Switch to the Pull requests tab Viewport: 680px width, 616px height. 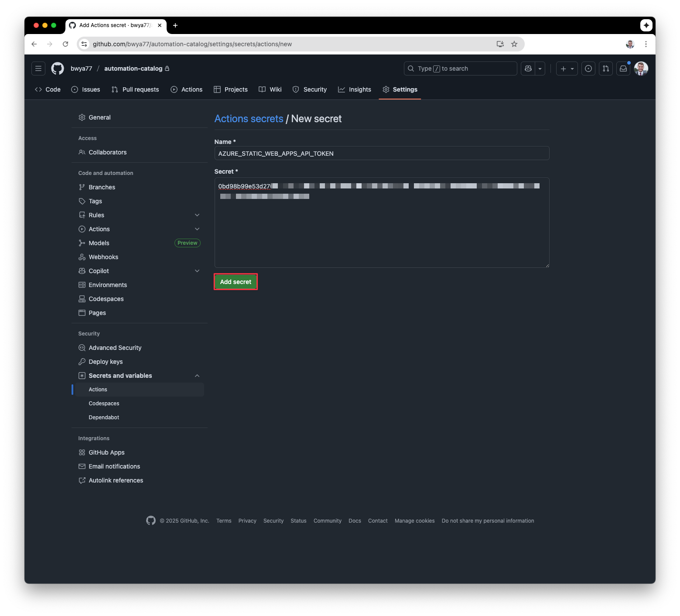click(x=135, y=89)
